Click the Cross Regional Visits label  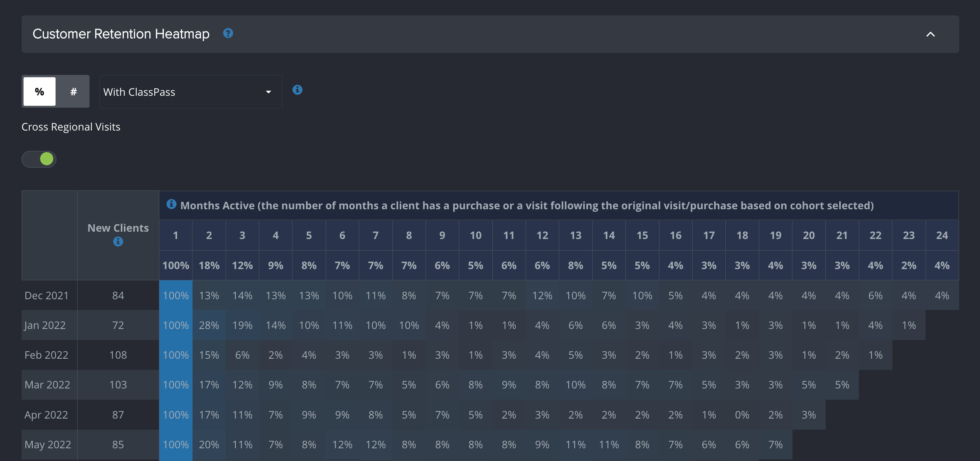[x=71, y=127]
